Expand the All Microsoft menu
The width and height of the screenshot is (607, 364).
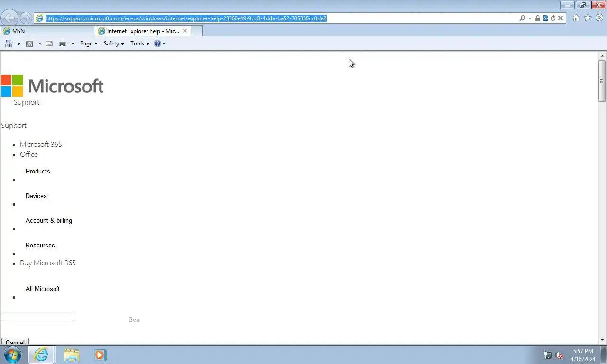coord(43,289)
